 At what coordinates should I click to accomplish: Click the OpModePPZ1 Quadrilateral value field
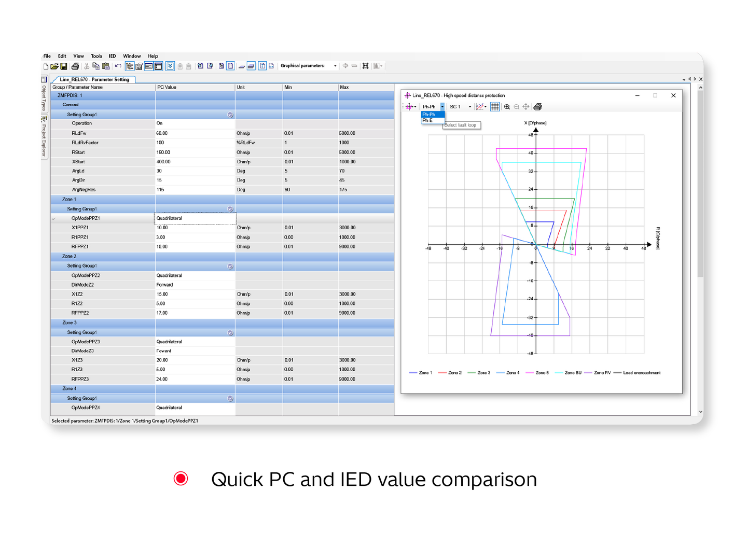coord(195,218)
